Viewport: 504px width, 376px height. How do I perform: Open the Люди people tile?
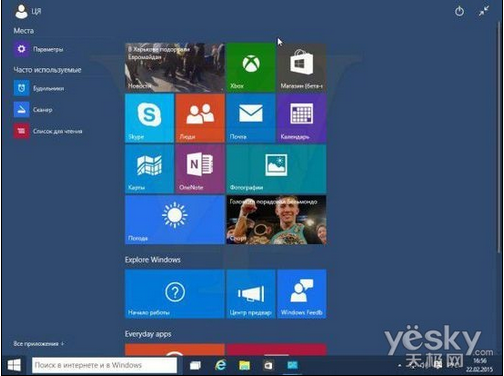200,118
